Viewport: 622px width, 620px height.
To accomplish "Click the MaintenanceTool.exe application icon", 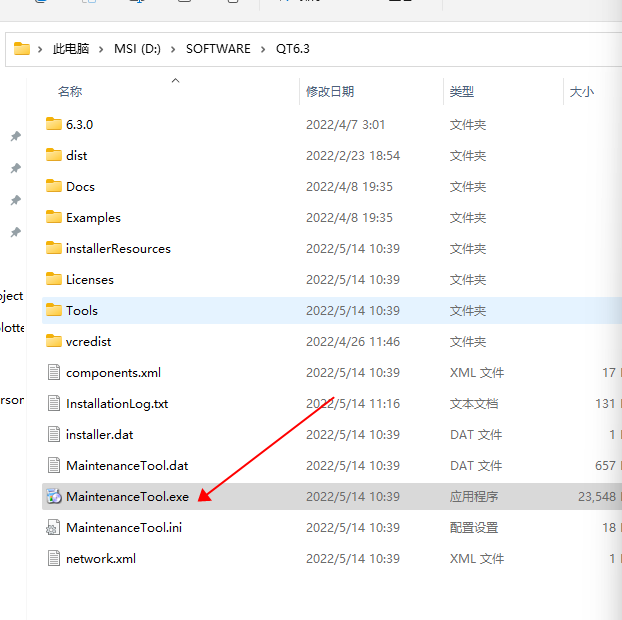I will coord(54,496).
